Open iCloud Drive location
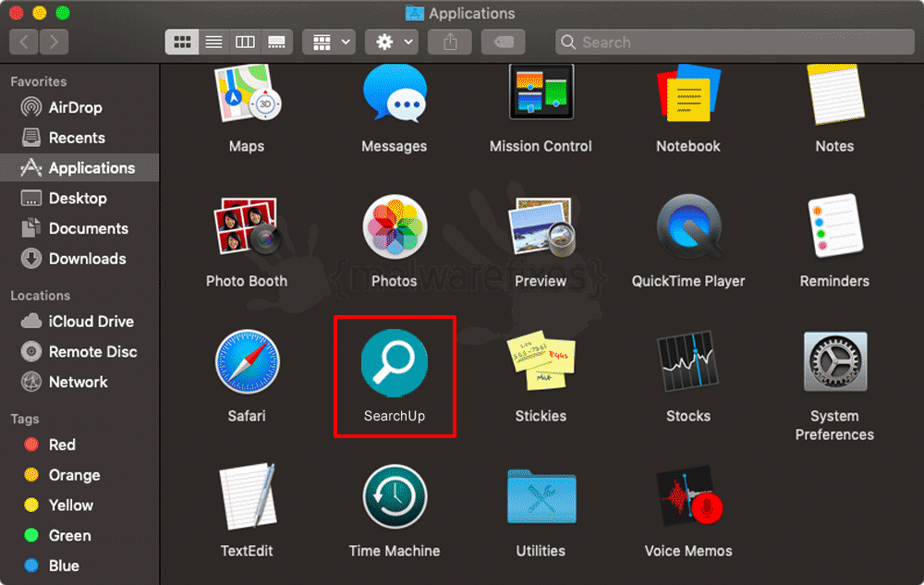924x585 pixels. (79, 321)
